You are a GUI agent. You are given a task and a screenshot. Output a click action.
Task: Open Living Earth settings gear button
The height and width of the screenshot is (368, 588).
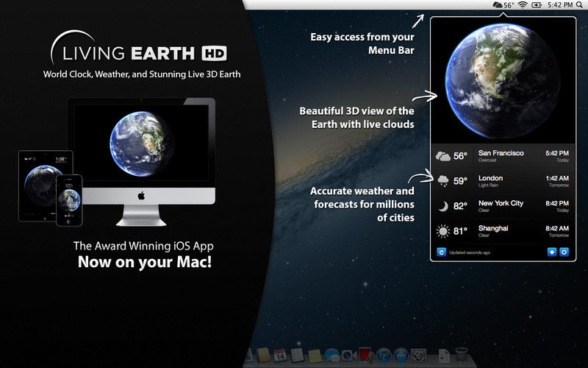(564, 252)
